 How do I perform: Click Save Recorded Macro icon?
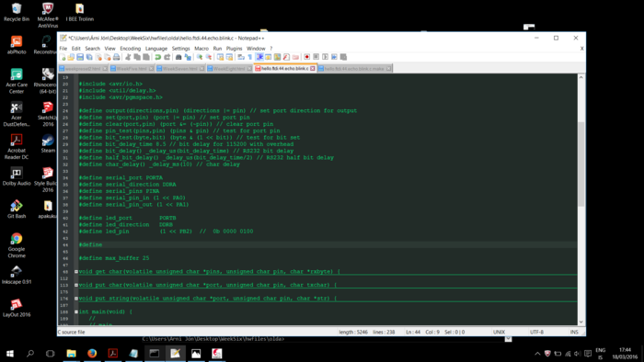coord(343,57)
